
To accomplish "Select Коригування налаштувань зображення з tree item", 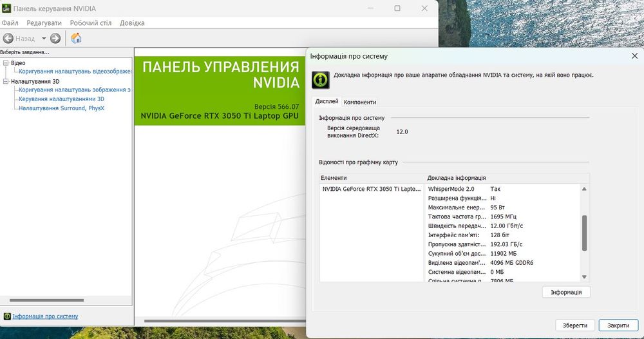I will (x=75, y=90).
